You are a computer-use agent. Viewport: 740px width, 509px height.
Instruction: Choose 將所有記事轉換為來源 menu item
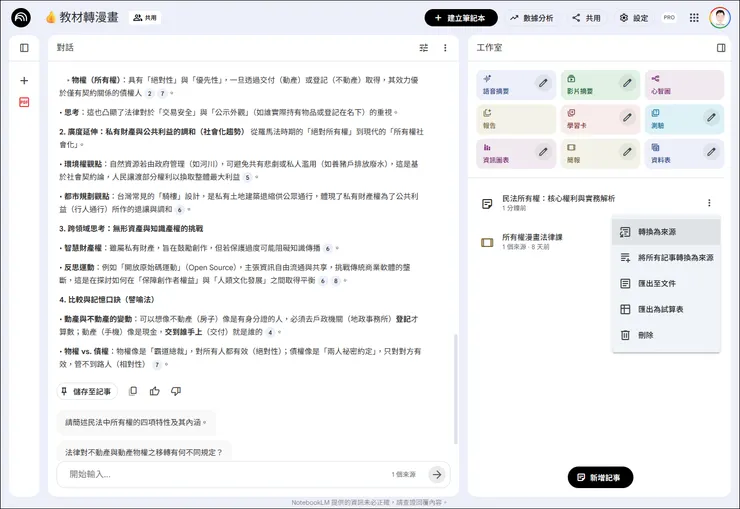tap(666, 258)
